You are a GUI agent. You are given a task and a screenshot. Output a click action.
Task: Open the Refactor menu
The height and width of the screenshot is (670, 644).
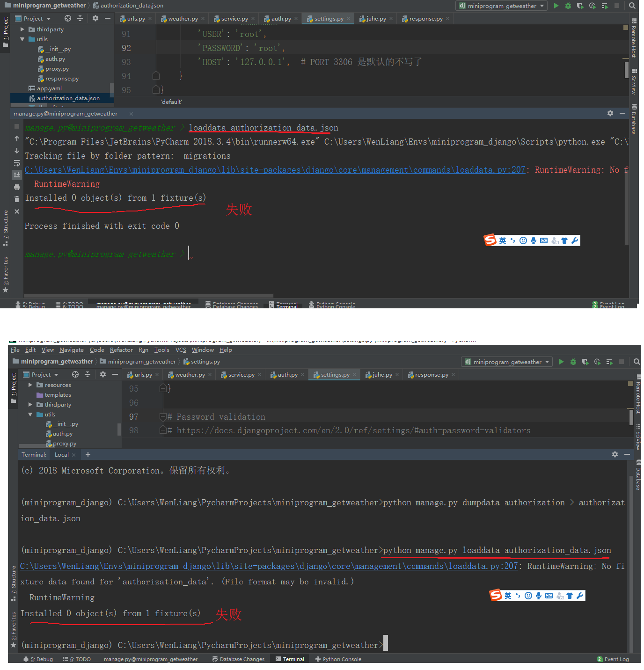tap(121, 350)
